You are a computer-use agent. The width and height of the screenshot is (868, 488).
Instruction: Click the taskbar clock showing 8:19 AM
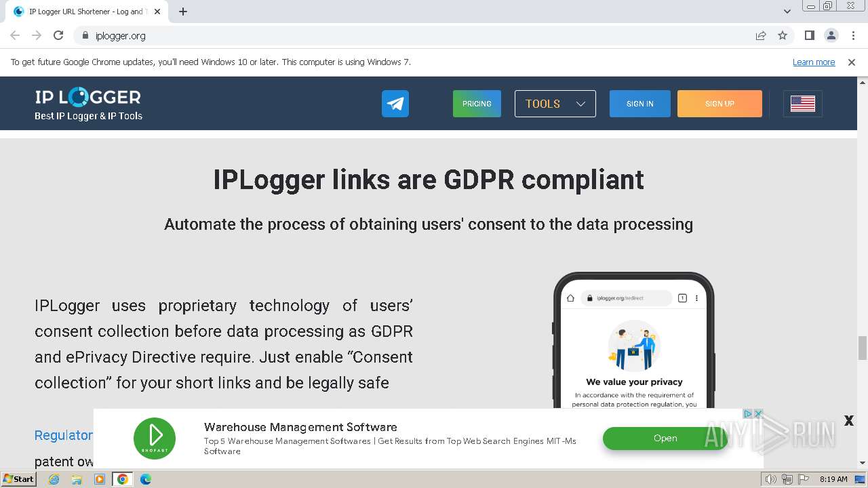coord(833,479)
